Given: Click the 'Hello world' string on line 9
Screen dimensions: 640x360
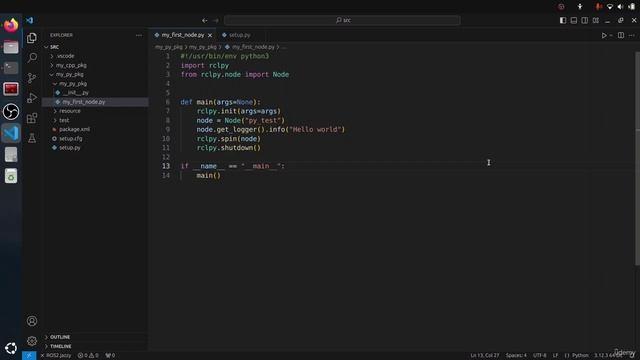Looking at the screenshot, I should click(316, 129).
